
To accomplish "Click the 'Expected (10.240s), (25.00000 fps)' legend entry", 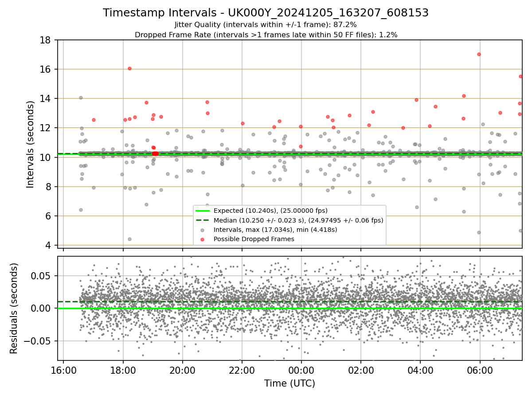I will [x=270, y=211].
